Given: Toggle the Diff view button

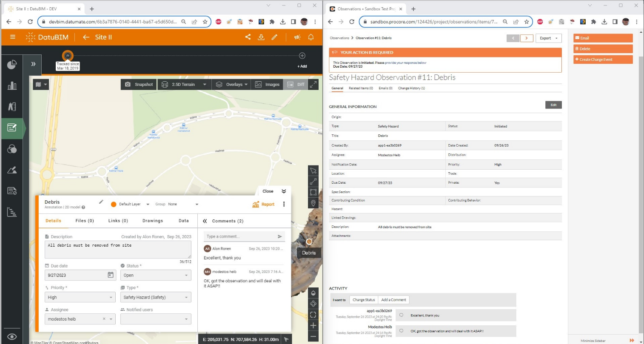Looking at the screenshot, I should [x=296, y=84].
